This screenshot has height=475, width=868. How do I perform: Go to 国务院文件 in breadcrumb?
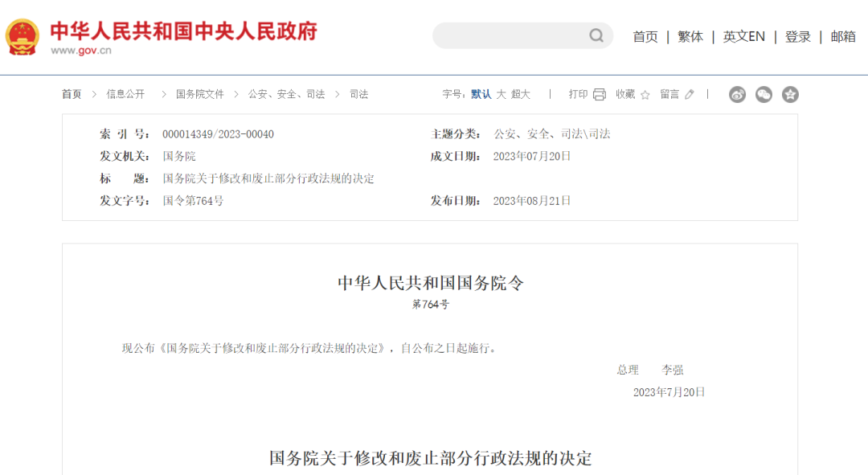[200, 94]
